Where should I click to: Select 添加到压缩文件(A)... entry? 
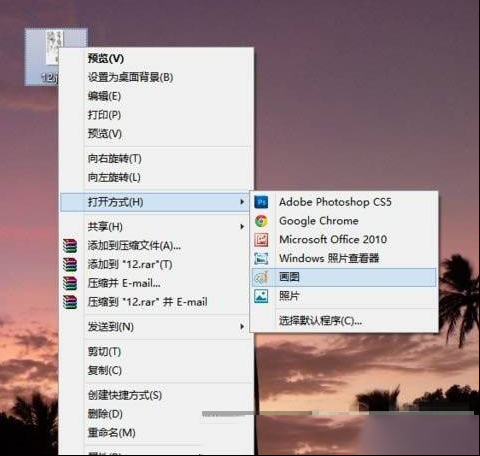(134, 246)
